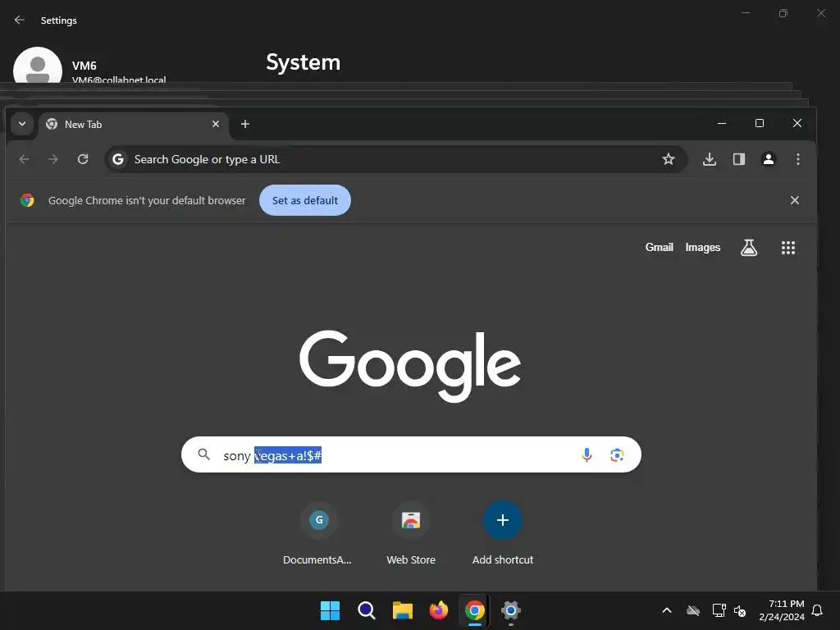This screenshot has height=630, width=840.
Task: Click Google logo on new tab page
Action: point(410,366)
